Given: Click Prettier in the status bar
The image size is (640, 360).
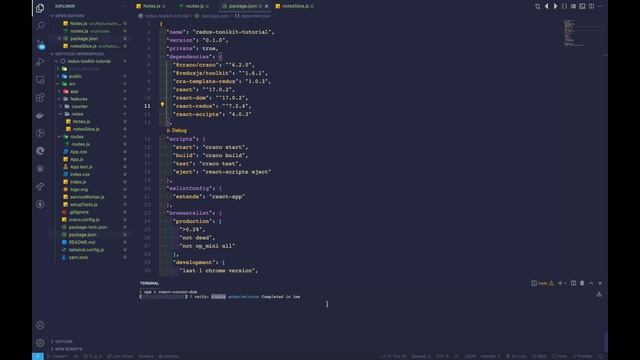Looking at the screenshot, I should tap(582, 356).
